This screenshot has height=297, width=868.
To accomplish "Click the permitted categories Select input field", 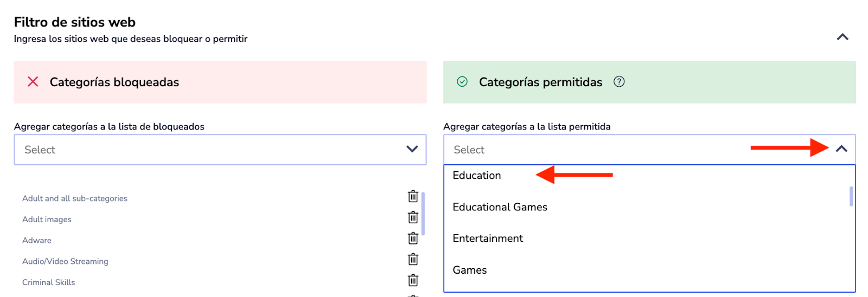I will click(x=597, y=150).
